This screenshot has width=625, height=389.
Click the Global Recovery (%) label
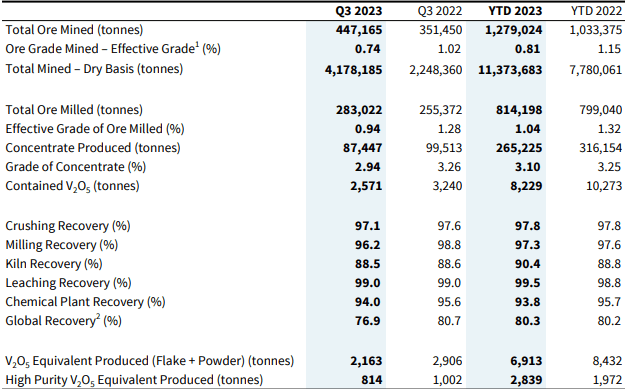pos(63,320)
